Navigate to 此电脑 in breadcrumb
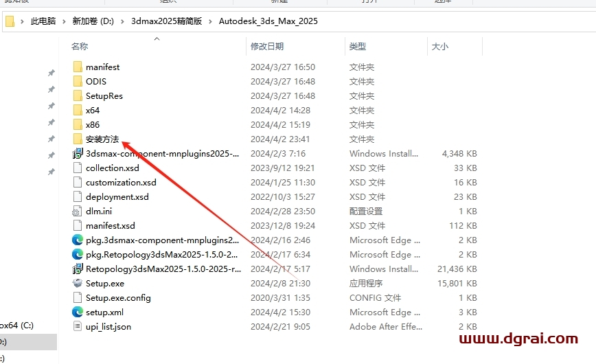Viewport: 596px width, 364px height. tap(43, 21)
